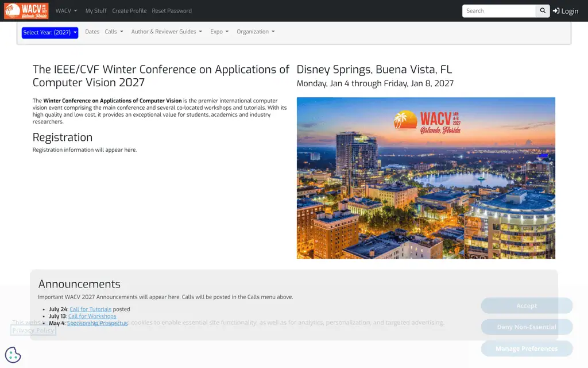Open the Sponsorship Prospectus link

[x=98, y=323]
